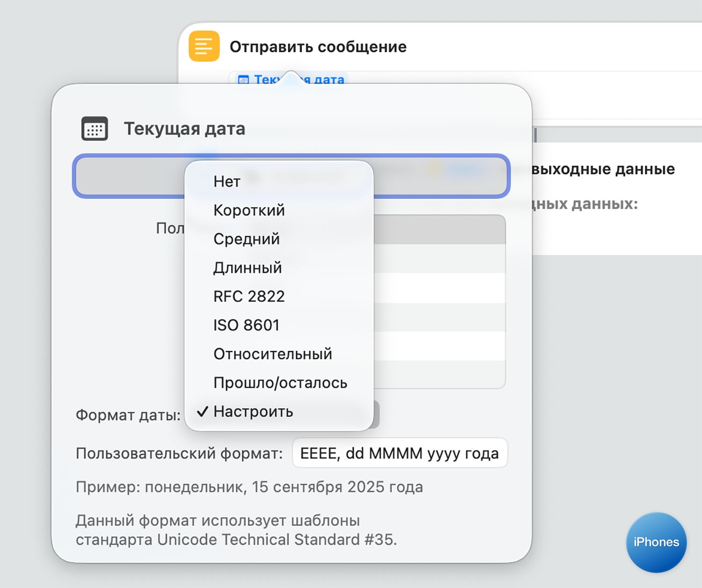Select the Длинный date format option
702x588 pixels.
[x=248, y=268]
